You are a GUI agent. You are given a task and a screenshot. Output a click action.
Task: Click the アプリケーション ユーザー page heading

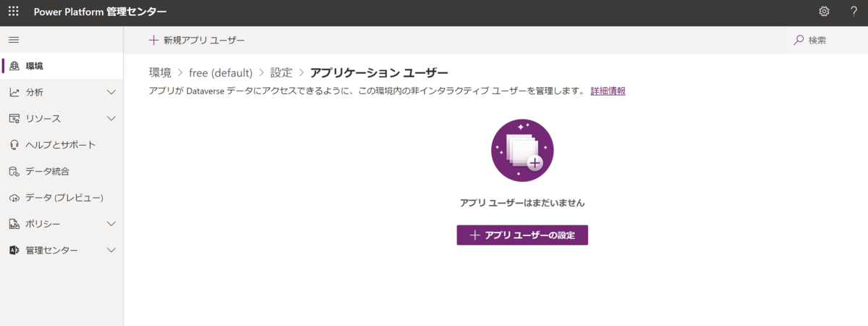tap(379, 72)
